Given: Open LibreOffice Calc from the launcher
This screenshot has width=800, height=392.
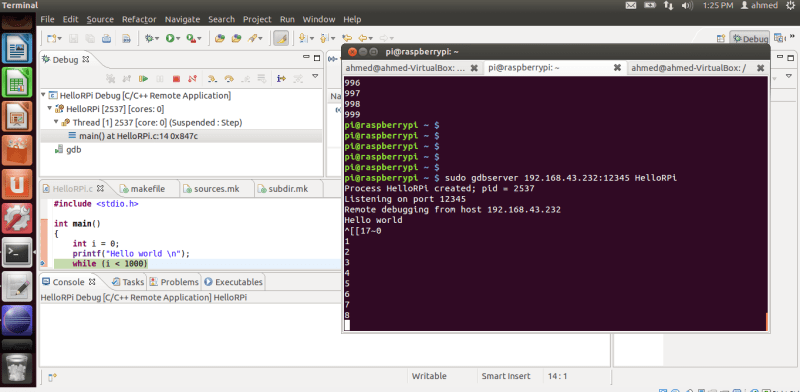Looking at the screenshot, I should point(17,82).
